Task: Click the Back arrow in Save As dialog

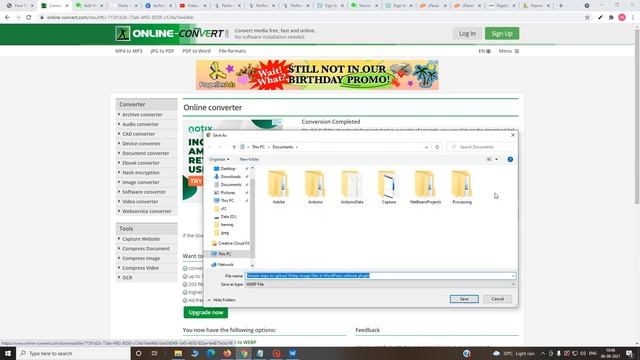Action: point(211,147)
